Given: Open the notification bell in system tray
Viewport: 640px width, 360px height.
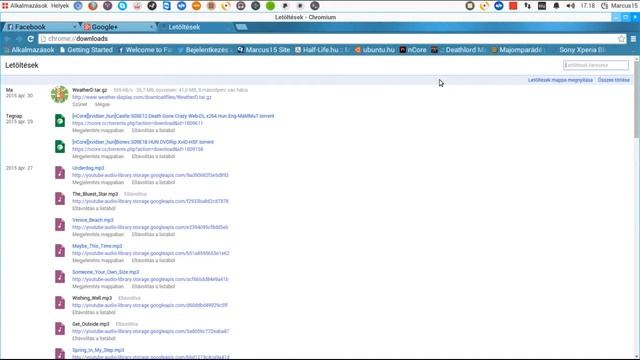Looking at the screenshot, I should pos(556,6).
